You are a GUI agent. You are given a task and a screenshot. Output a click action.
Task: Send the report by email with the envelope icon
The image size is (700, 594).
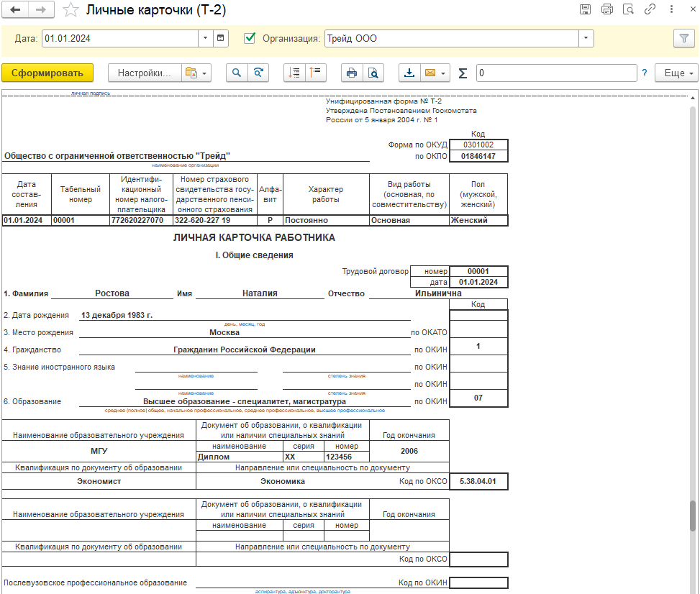pos(430,73)
